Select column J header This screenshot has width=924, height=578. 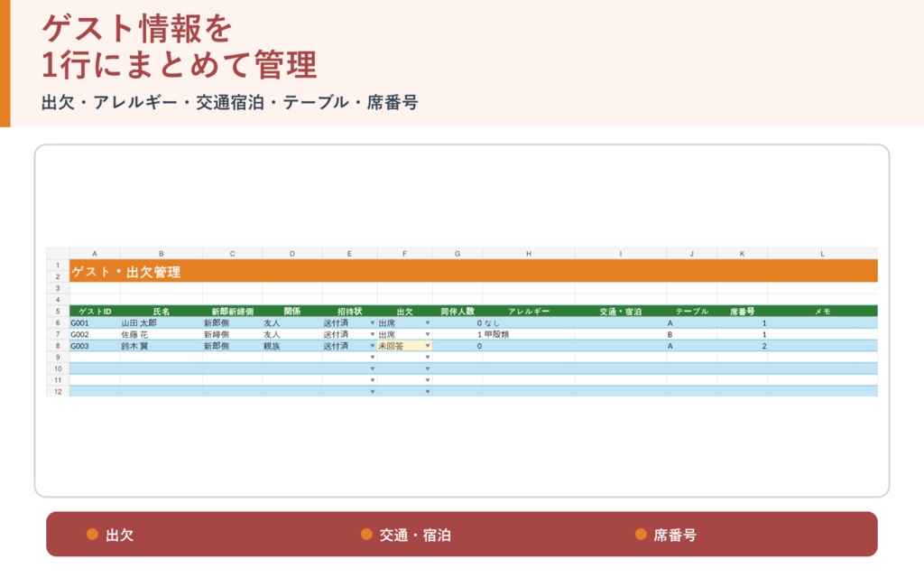click(692, 254)
